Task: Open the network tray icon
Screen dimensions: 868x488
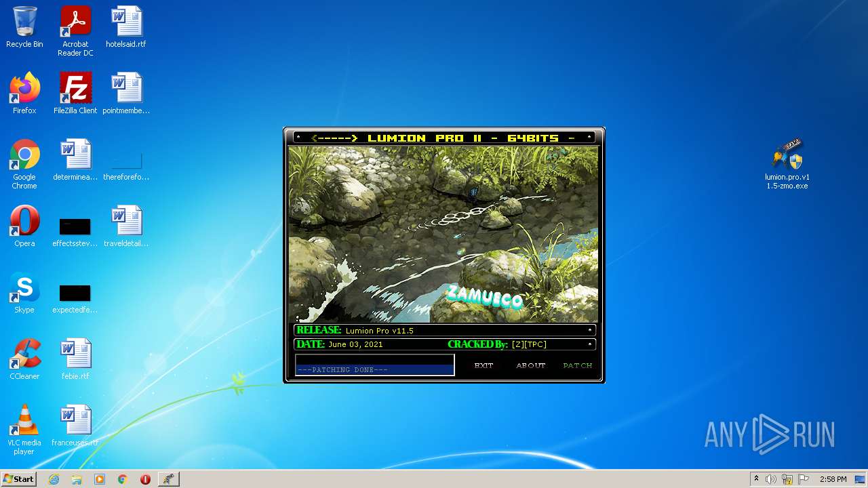Action: 787,479
